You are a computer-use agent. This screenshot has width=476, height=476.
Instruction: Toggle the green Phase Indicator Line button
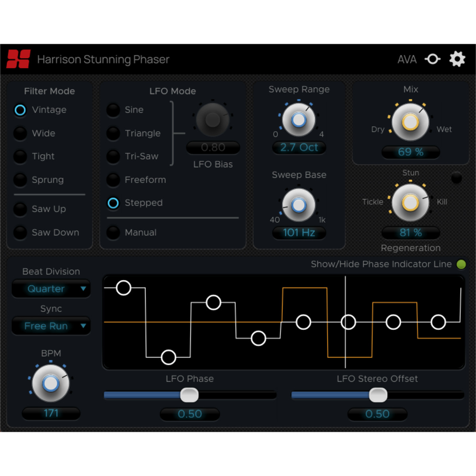pyautogui.click(x=461, y=264)
